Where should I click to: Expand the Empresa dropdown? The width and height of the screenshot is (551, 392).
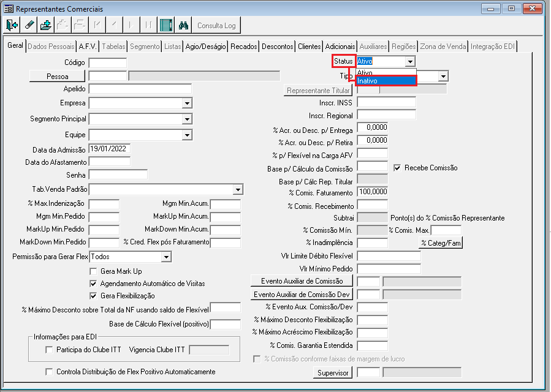coord(187,104)
